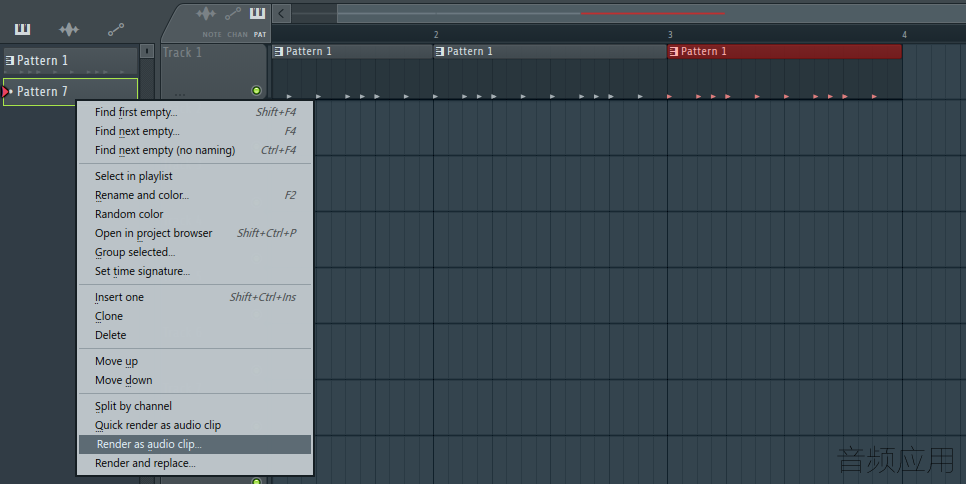The width and height of the screenshot is (966, 484).
Task: Click the bar 3 marker on the timeline ruler
Action: [670, 35]
